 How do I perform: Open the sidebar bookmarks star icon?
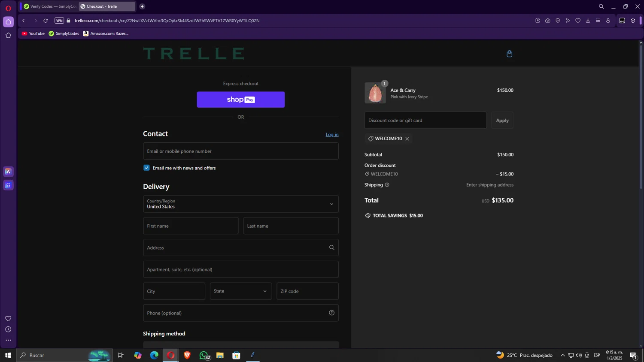pyautogui.click(x=8, y=36)
